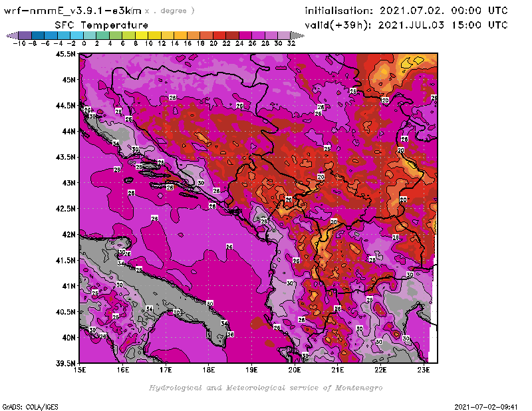Image resolution: width=532 pixels, height=411 pixels.
Task: Select the '16E' longitude label
Action: coord(123,370)
